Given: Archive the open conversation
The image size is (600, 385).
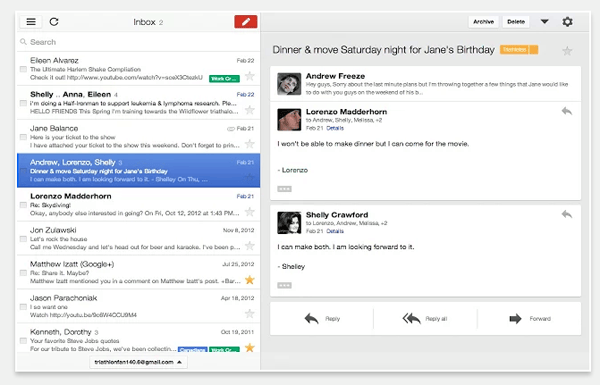Looking at the screenshot, I should pyautogui.click(x=483, y=22).
